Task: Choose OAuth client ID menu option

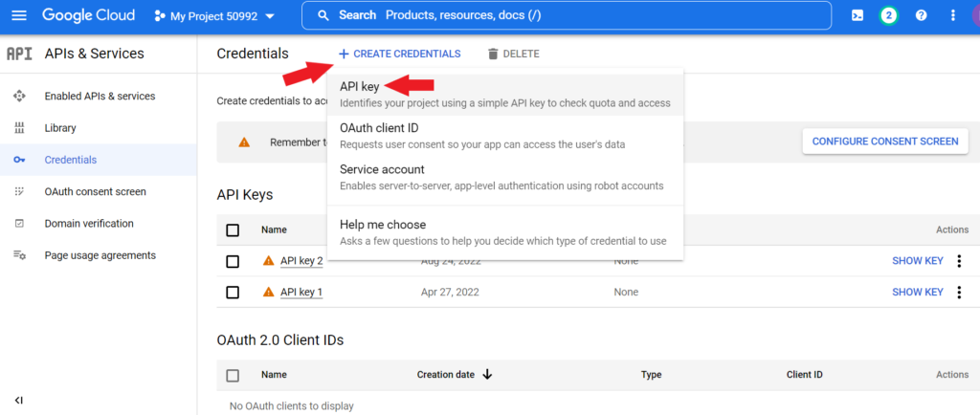Action: (x=379, y=128)
